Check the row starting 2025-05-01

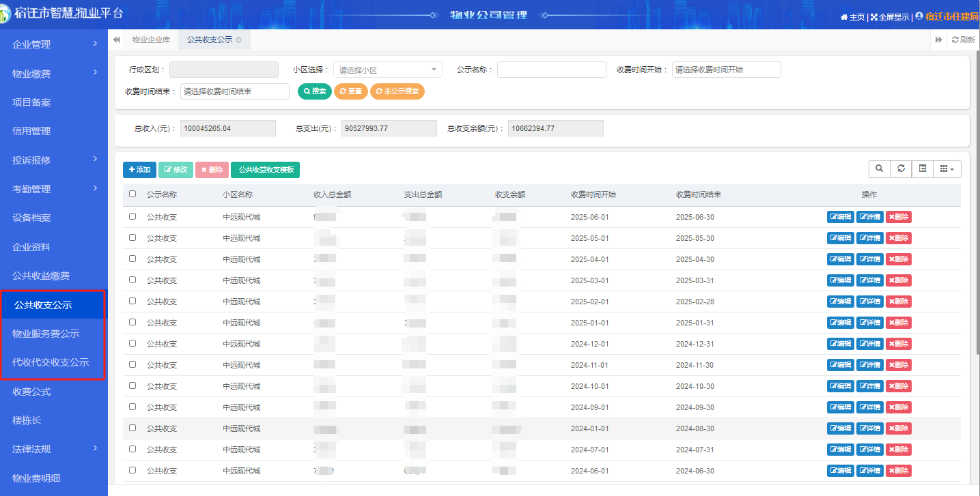pos(132,237)
